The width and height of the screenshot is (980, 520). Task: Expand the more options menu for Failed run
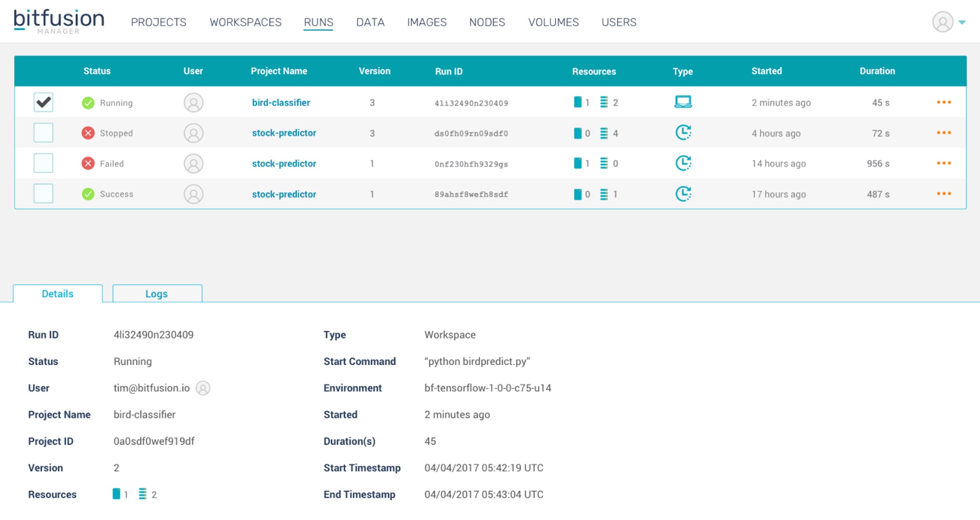point(944,163)
